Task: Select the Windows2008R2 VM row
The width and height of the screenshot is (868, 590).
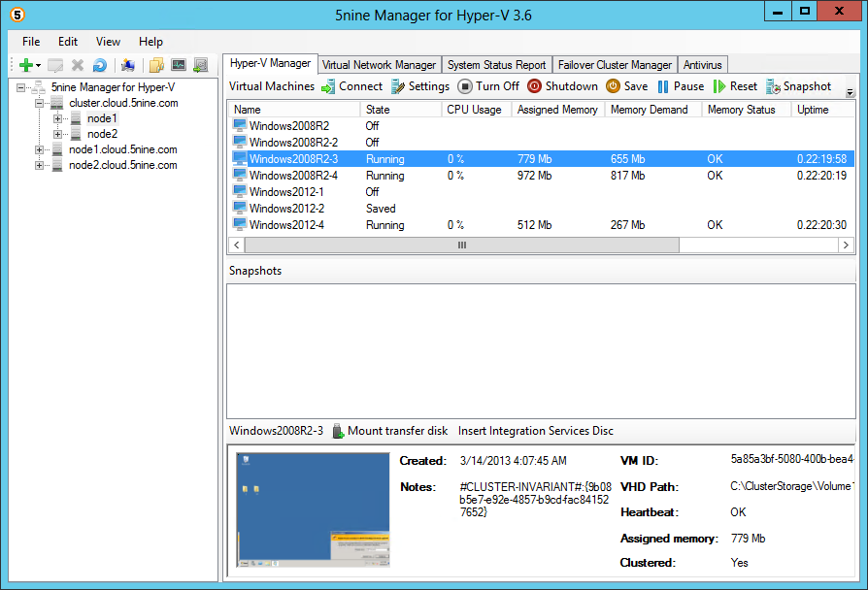Action: click(x=541, y=125)
